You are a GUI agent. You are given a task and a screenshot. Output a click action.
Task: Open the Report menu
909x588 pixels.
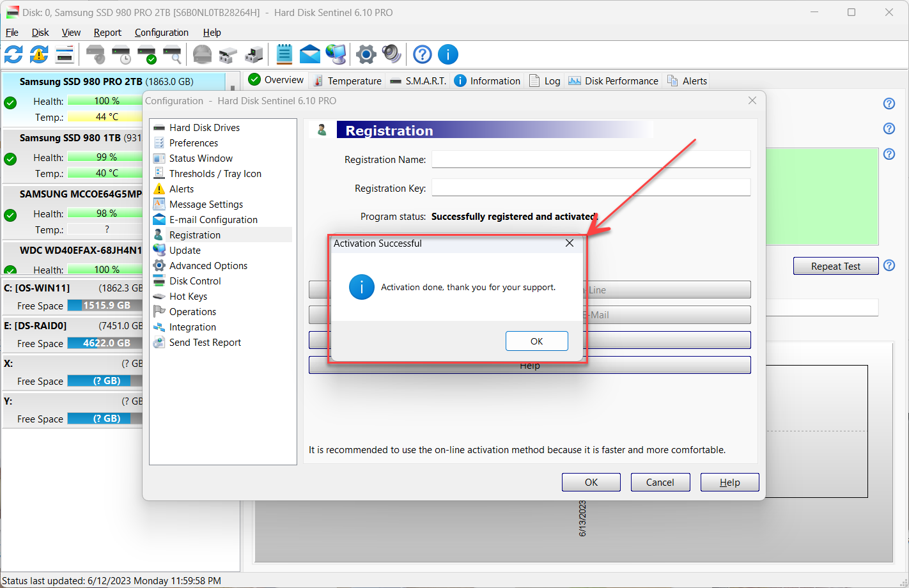(x=107, y=33)
